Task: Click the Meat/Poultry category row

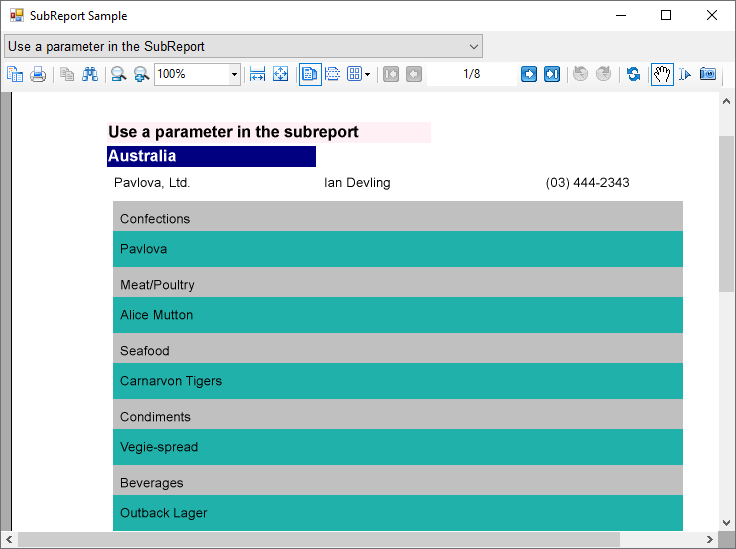Action: (x=398, y=282)
